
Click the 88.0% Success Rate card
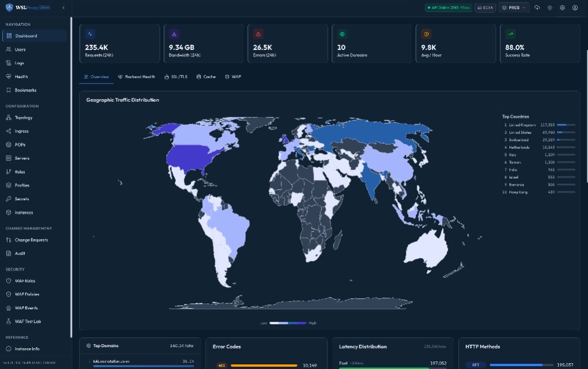[x=540, y=44]
